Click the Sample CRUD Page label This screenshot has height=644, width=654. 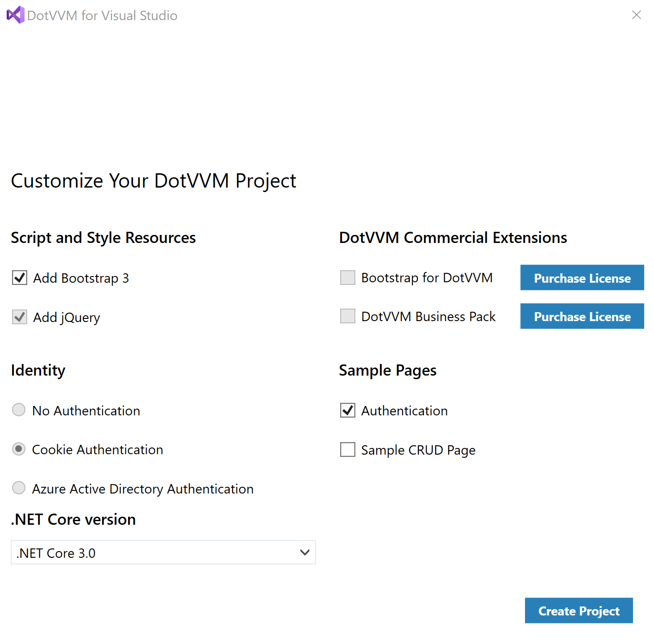click(418, 450)
